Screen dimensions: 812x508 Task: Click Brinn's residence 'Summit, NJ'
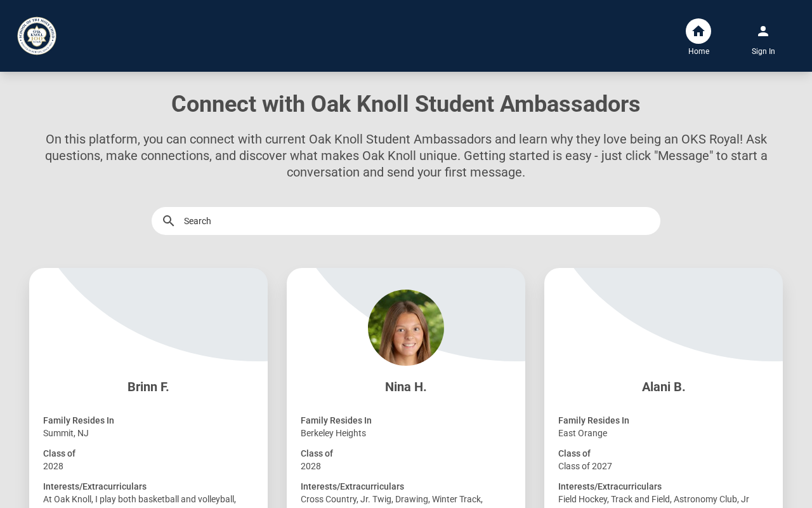pyautogui.click(x=66, y=433)
